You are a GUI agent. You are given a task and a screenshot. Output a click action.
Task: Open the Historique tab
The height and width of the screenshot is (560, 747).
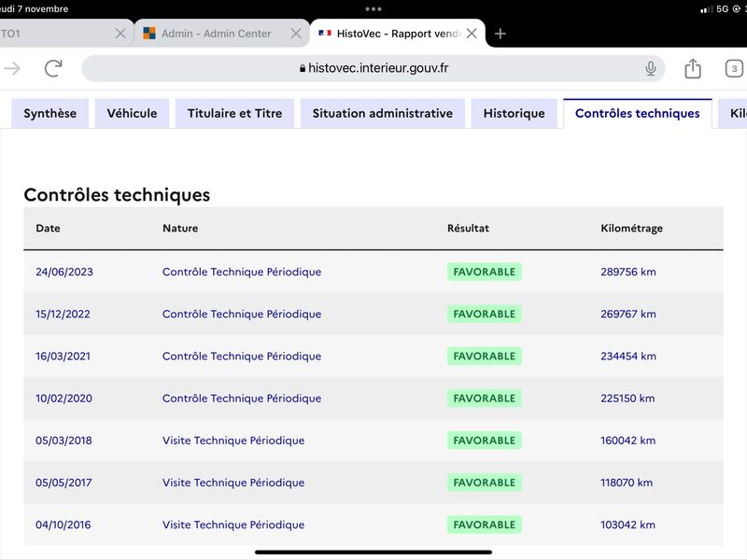point(514,113)
